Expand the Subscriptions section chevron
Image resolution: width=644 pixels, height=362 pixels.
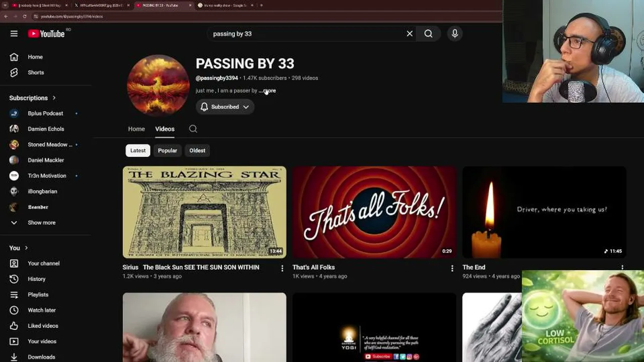tap(54, 98)
